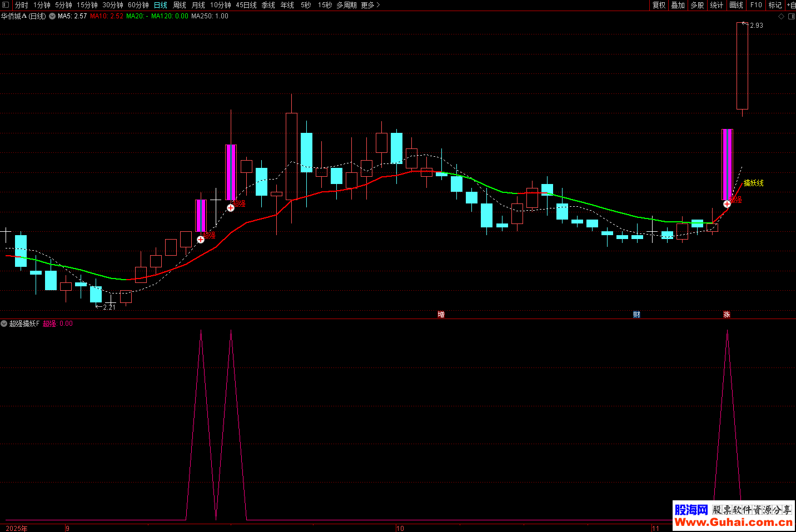Click the 叠加 overlay tool

point(678,5)
